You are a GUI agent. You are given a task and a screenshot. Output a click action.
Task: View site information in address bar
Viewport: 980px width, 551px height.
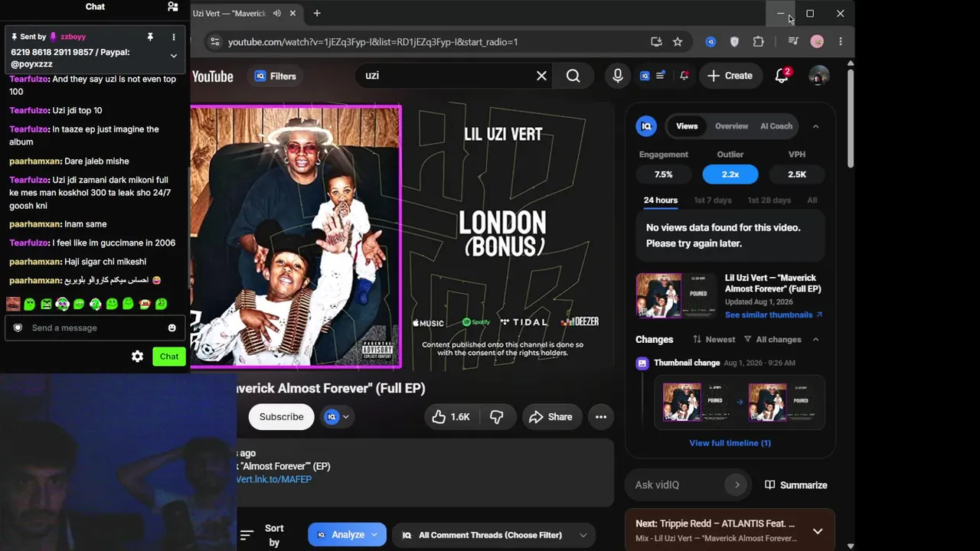point(214,42)
